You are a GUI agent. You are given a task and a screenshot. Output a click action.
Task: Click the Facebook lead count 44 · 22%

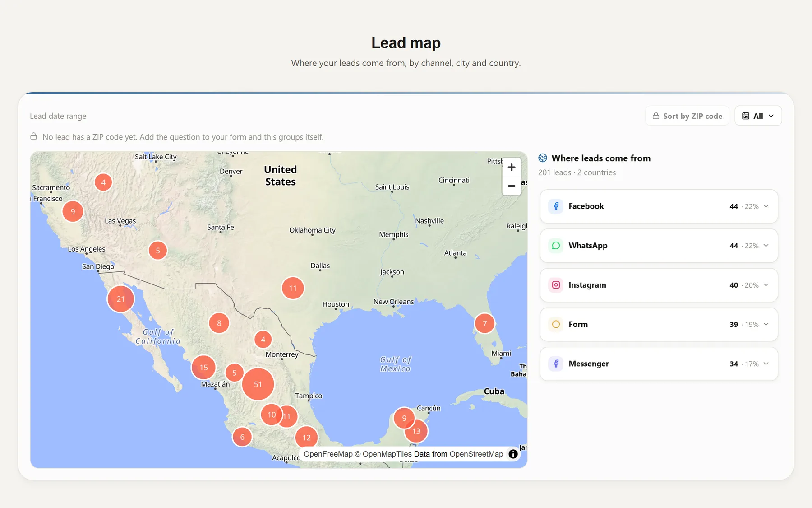tap(744, 206)
